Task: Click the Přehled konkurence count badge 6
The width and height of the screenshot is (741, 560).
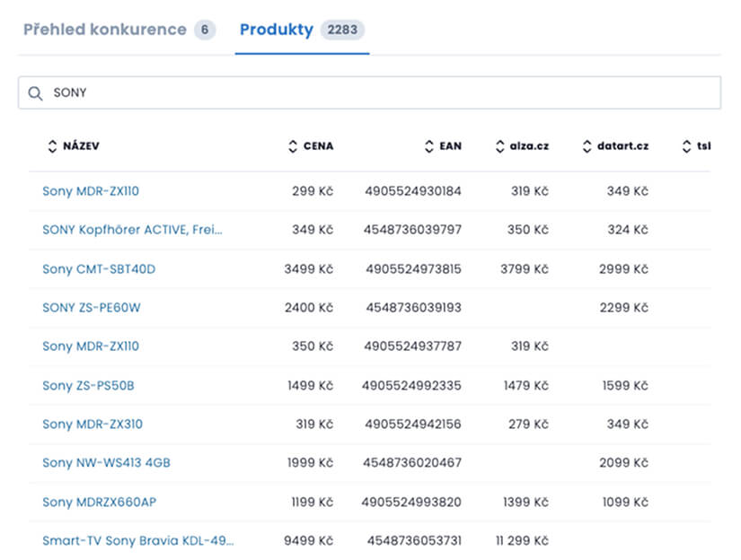Action: [205, 30]
